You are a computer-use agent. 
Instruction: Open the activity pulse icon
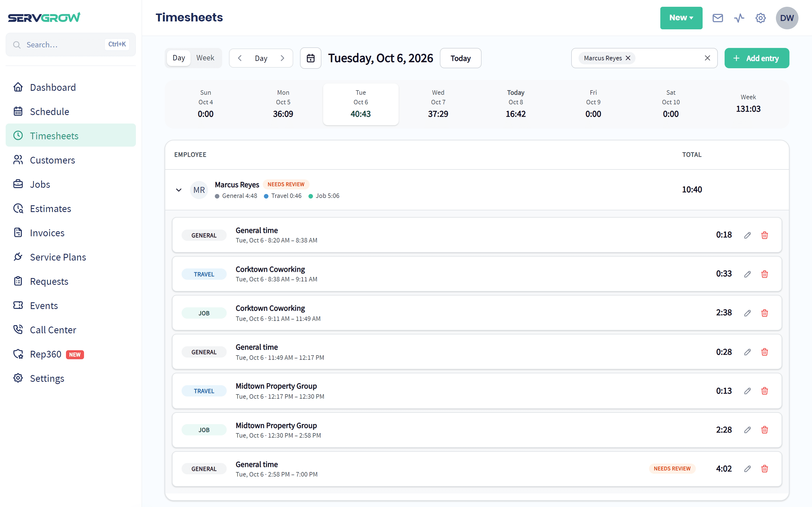739,18
